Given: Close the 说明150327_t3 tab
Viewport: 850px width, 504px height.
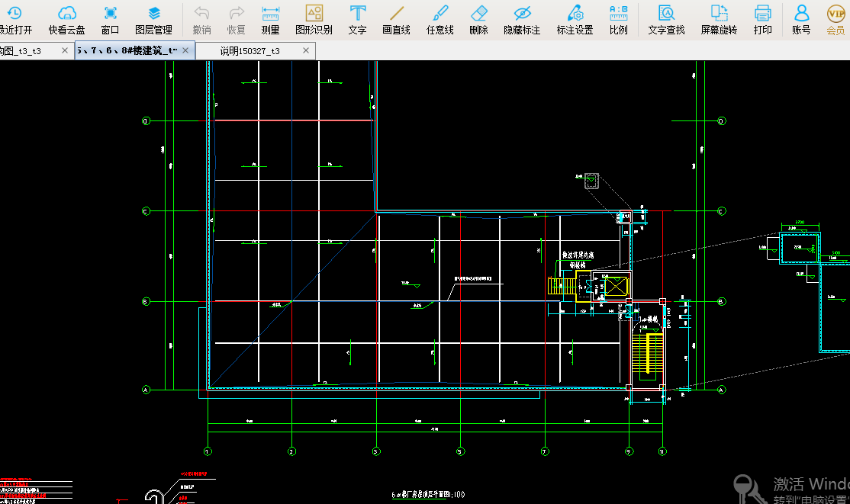Looking at the screenshot, I should click(x=306, y=50).
